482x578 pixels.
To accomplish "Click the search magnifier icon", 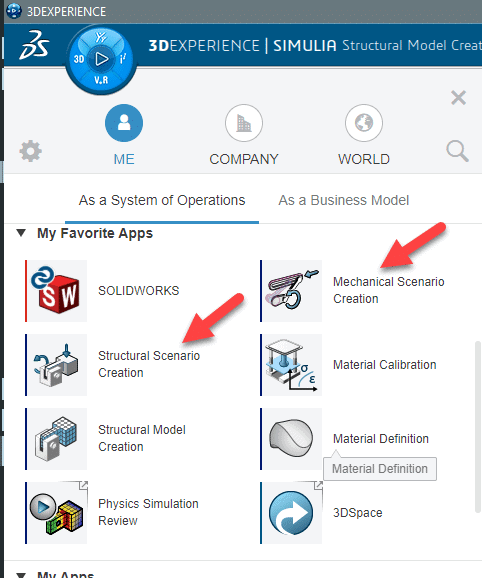I will (457, 151).
